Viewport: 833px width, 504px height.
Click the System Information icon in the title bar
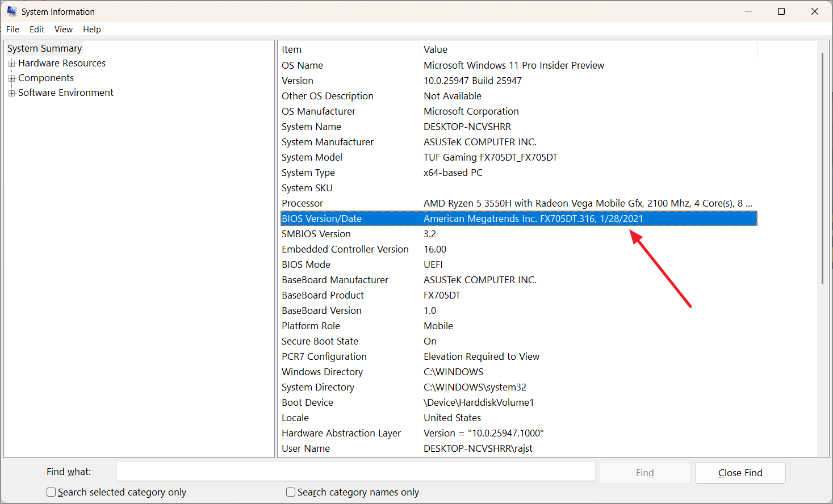pos(11,11)
